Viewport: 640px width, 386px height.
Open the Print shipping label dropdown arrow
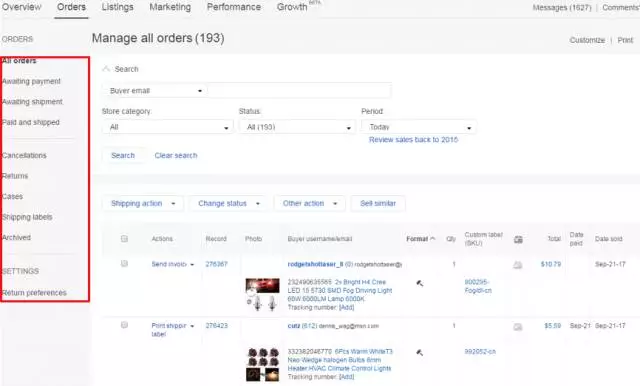(x=192, y=326)
